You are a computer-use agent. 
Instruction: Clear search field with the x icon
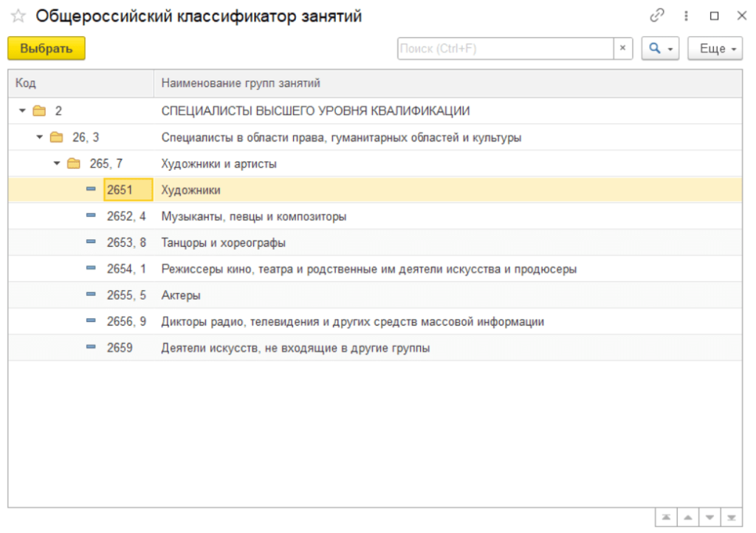(x=623, y=48)
